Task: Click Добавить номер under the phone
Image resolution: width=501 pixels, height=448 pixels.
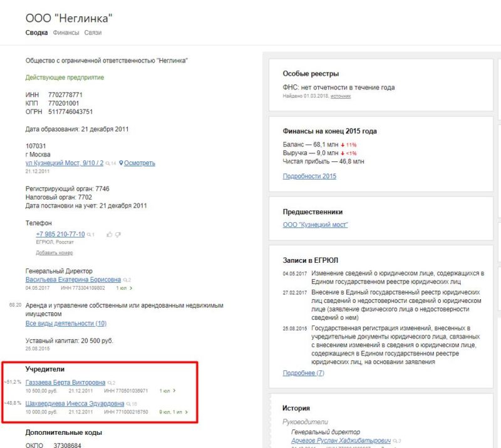Action: (54, 253)
